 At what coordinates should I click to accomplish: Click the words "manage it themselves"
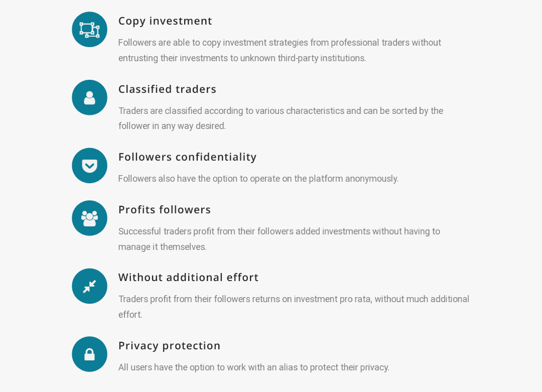(163, 247)
